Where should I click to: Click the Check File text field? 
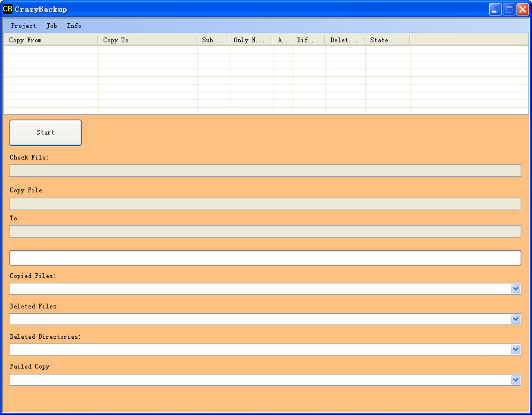pyautogui.click(x=265, y=171)
